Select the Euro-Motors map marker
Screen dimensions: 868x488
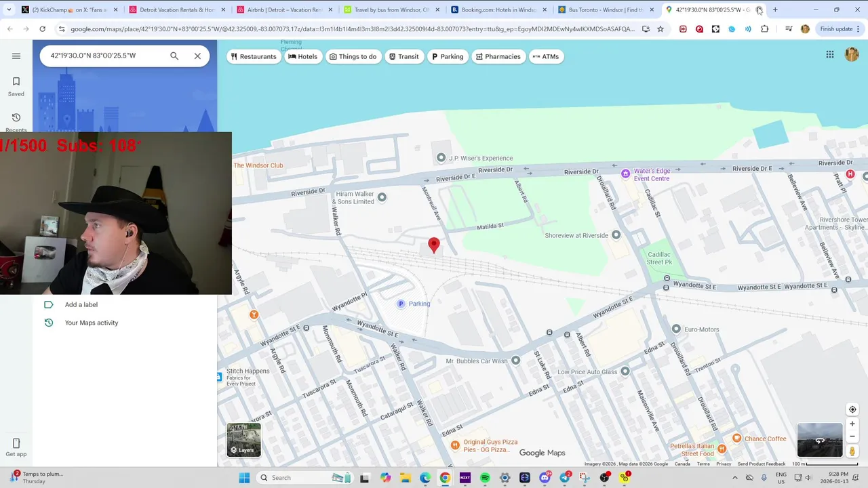[676, 329]
